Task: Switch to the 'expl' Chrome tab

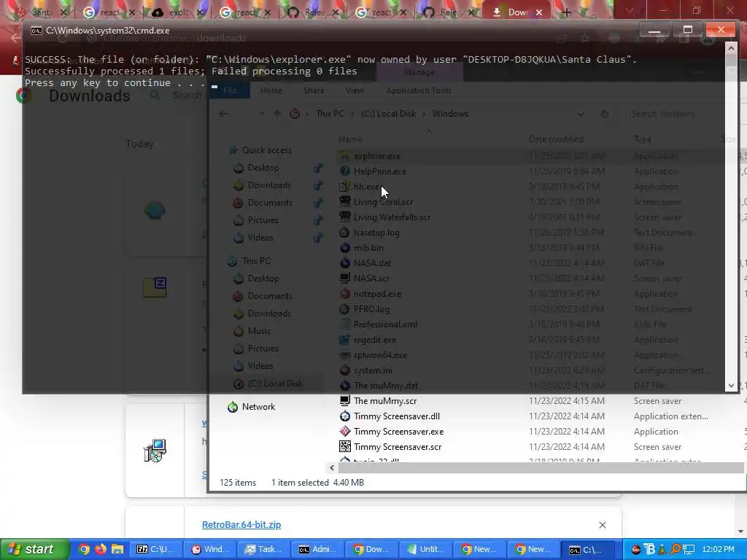Action: [177, 12]
